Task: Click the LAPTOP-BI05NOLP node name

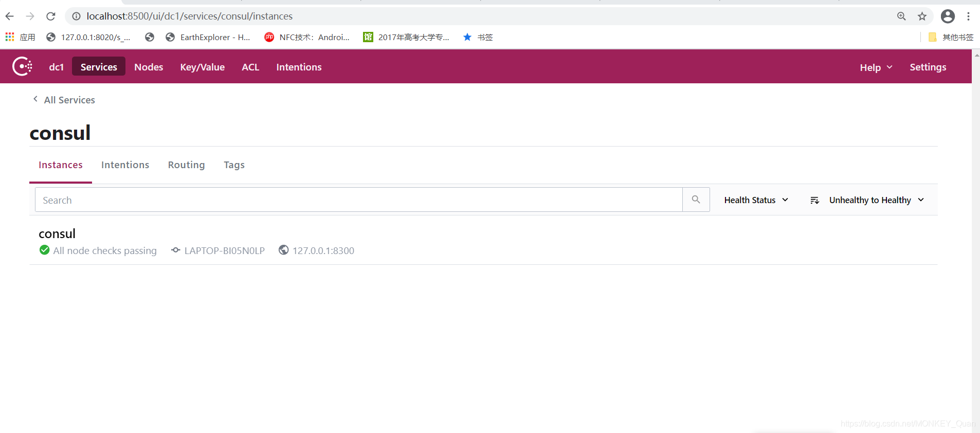Action: (x=225, y=250)
